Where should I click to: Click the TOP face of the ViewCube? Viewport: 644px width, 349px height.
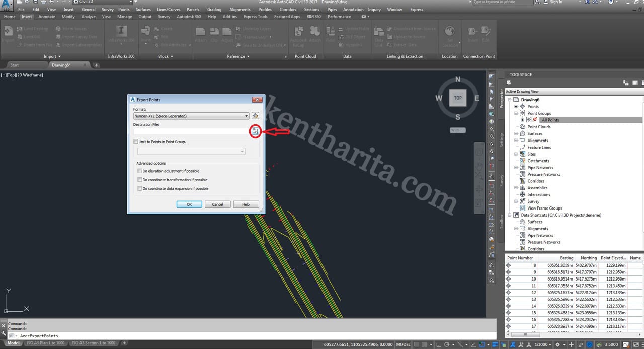tap(457, 98)
